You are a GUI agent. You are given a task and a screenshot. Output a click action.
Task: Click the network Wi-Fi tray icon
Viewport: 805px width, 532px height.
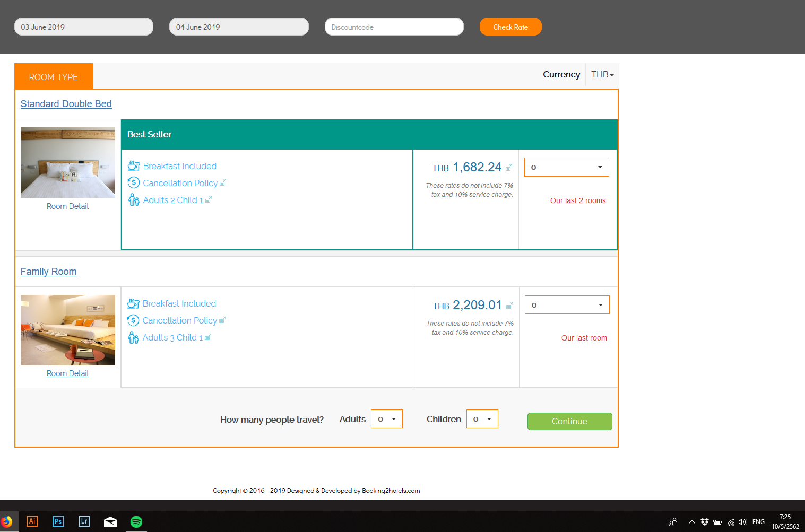click(x=731, y=522)
